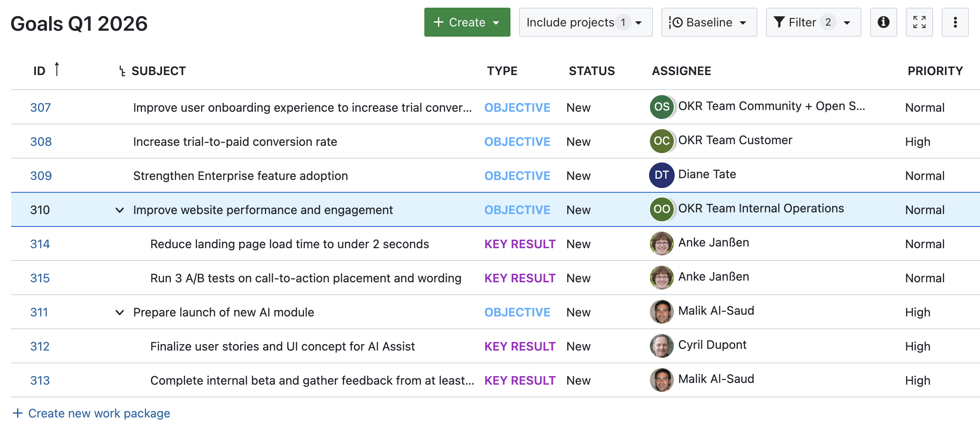Click the filter funnel icon
This screenshot has width=980, height=429.
780,22
